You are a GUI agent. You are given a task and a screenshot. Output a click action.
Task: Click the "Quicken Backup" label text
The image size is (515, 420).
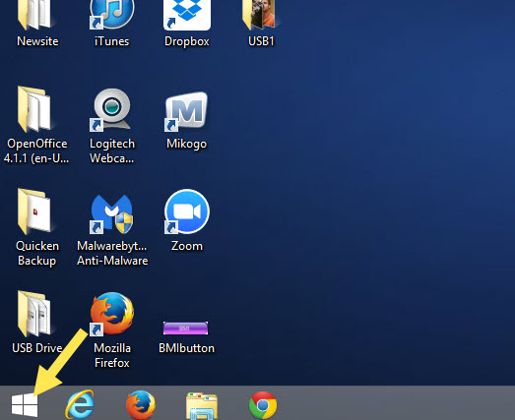pos(37,254)
